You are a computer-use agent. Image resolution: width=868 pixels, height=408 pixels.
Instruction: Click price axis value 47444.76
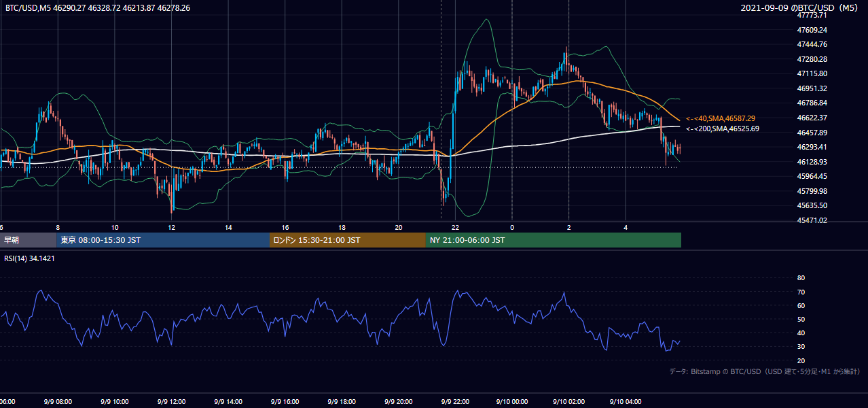click(x=812, y=44)
